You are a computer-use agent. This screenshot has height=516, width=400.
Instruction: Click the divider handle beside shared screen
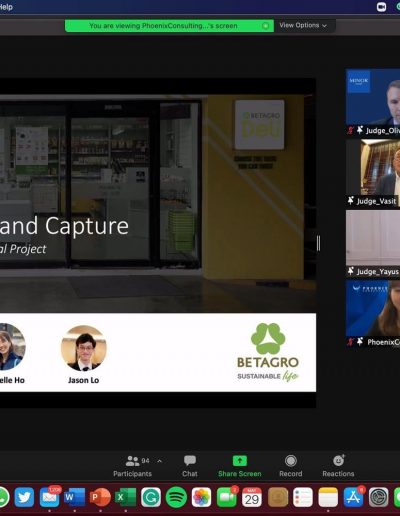click(318, 243)
